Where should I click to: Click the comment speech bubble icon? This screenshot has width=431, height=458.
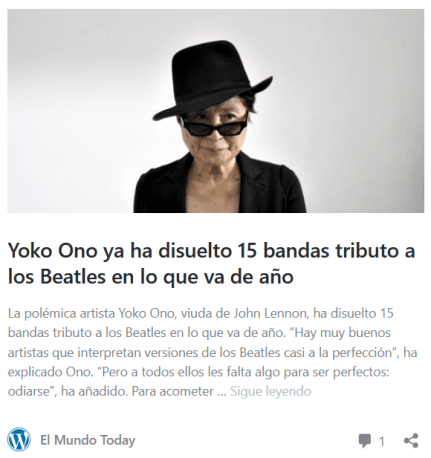pos(365,441)
